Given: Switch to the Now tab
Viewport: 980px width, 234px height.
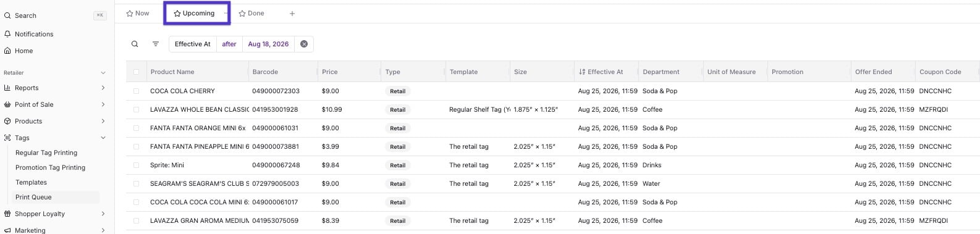Looking at the screenshot, I should [x=138, y=13].
